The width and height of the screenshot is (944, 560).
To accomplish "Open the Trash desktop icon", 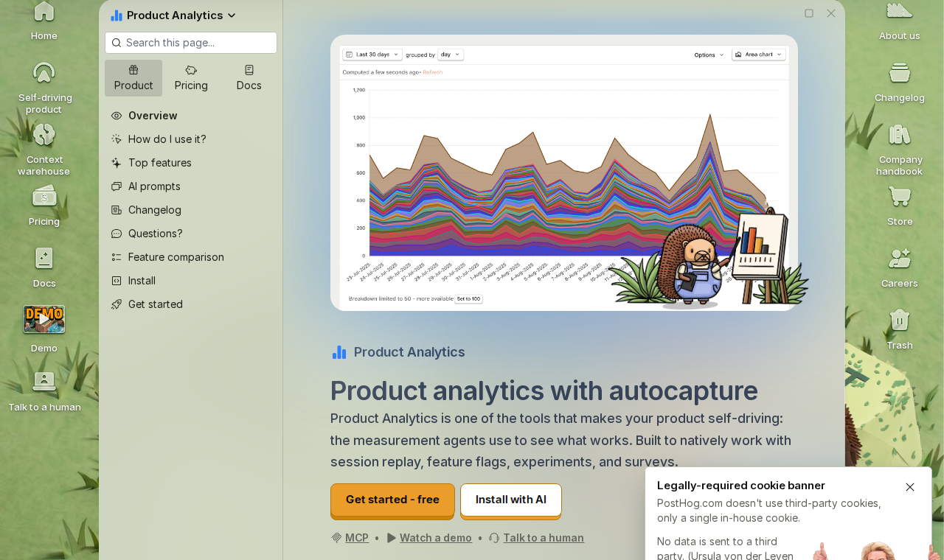I will 899,330.
